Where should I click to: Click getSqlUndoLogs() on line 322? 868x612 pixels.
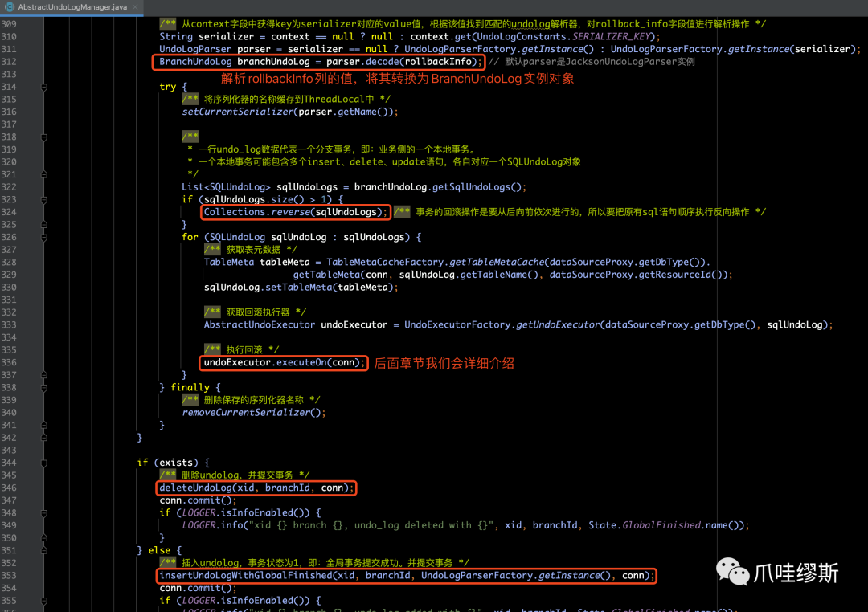point(476,187)
